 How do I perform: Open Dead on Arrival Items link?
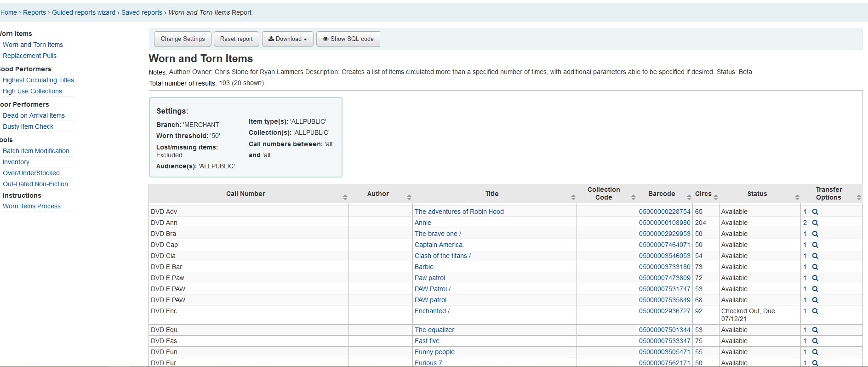tap(34, 115)
